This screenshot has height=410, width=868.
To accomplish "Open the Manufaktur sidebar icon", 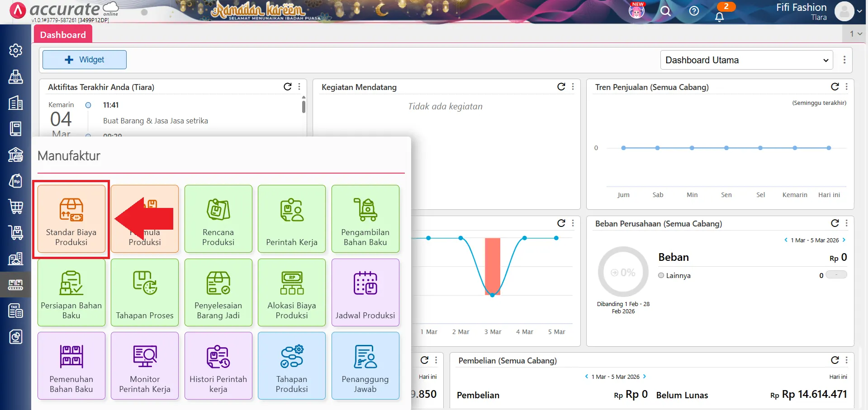I will [16, 284].
